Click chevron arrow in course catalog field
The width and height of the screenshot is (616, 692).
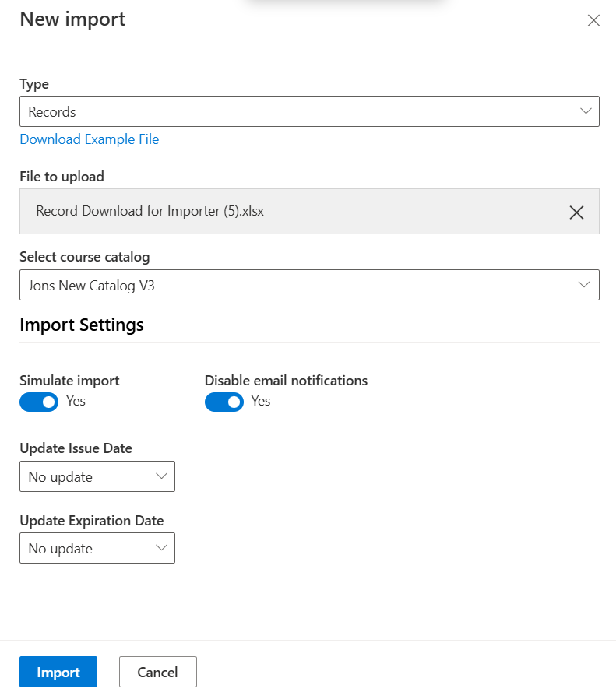click(586, 285)
